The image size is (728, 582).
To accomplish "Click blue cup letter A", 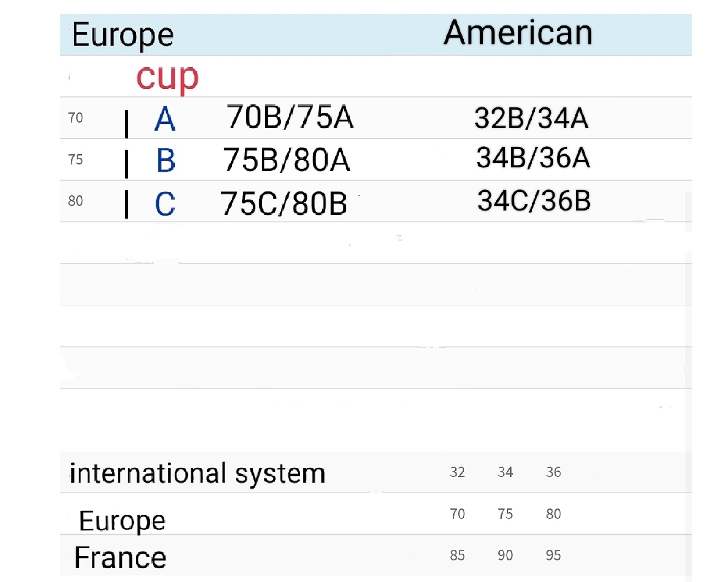I will [x=165, y=119].
